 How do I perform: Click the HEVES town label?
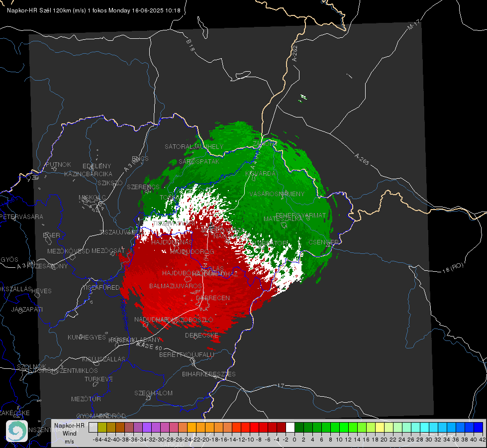42,291
